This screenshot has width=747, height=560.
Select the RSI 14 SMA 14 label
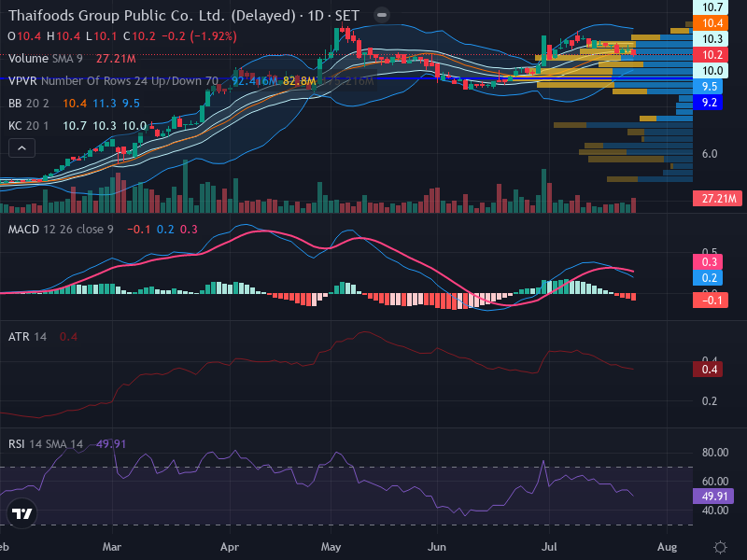click(x=45, y=444)
